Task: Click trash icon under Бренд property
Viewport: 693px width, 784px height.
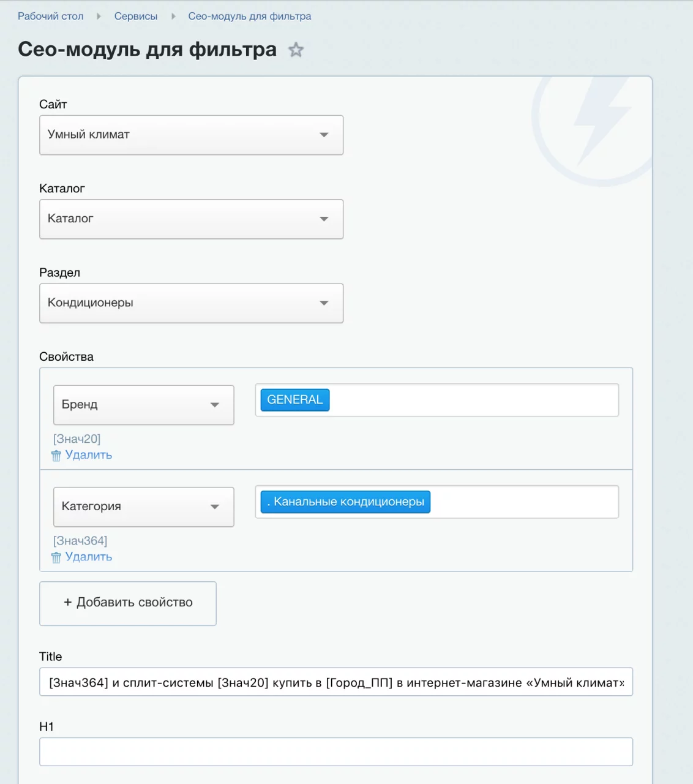Action: point(56,456)
